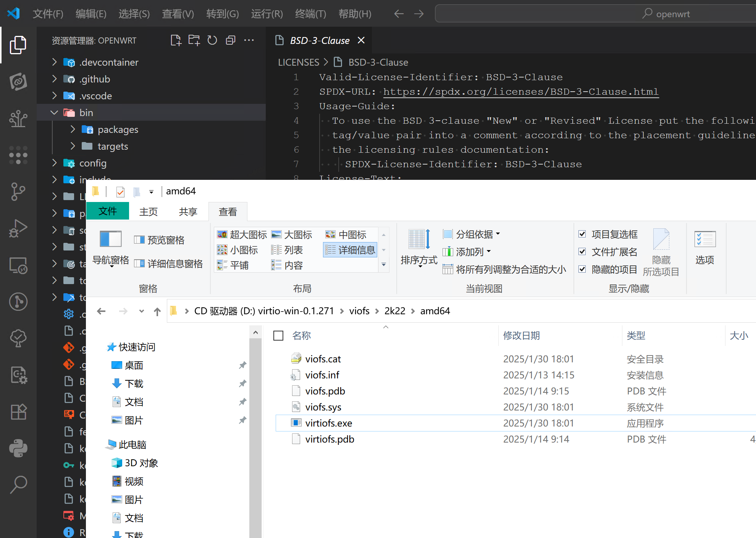The height and width of the screenshot is (538, 756).
Task: Open the 帮助(H) menu
Action: coord(355,14)
